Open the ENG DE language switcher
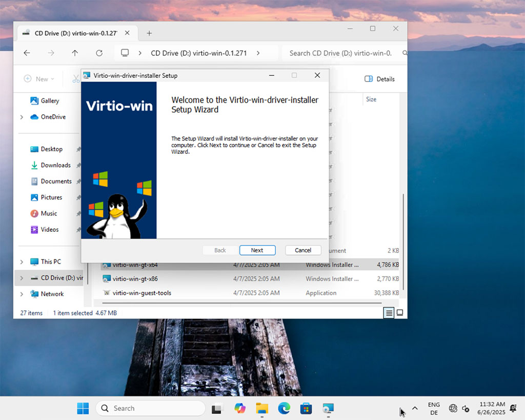 point(434,409)
